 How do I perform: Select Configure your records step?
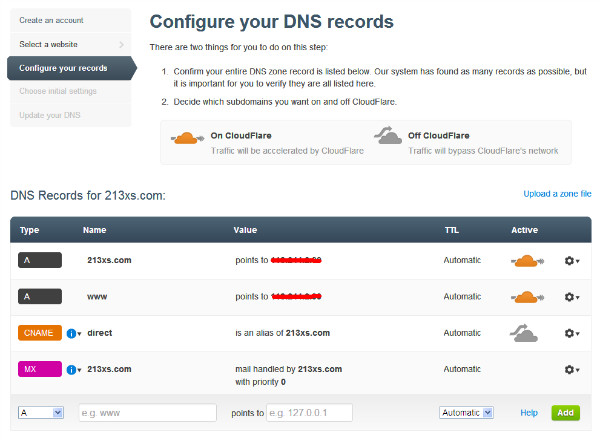click(x=72, y=68)
